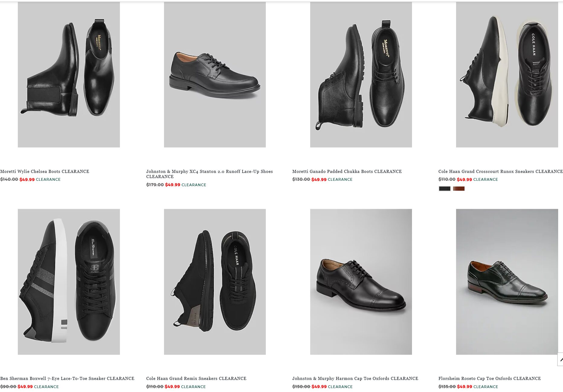Viewport: 563px width, 392px height.
Task: Click Cole Haan Grand Remix Sneakers title
Action: [x=196, y=378]
